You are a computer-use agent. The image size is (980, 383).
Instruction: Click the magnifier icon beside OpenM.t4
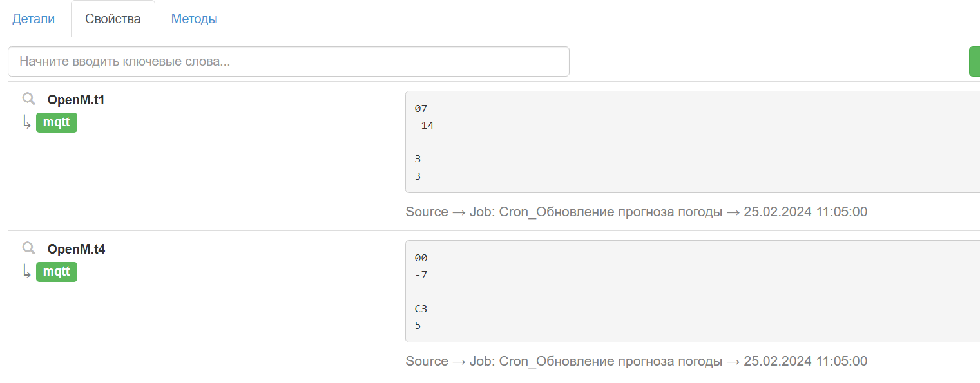[28, 248]
